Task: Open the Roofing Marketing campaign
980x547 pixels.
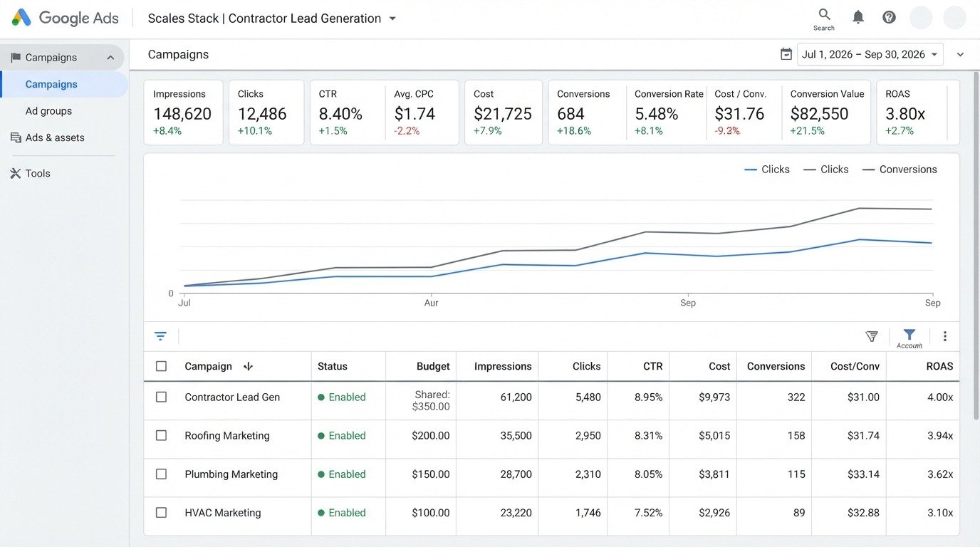Action: click(x=227, y=436)
